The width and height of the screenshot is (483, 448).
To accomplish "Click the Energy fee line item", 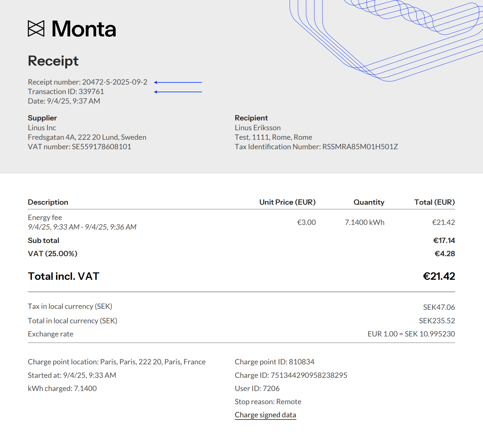I will point(45,218).
